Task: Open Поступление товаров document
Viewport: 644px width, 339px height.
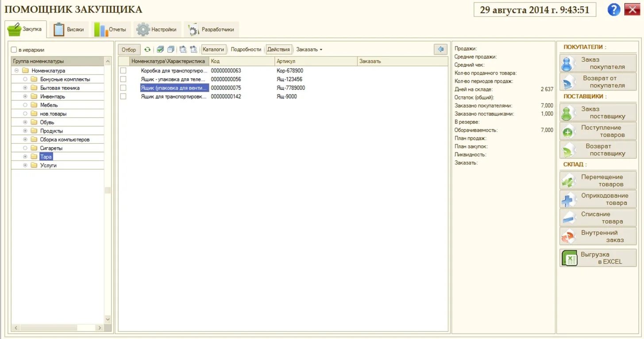Action: point(598,131)
